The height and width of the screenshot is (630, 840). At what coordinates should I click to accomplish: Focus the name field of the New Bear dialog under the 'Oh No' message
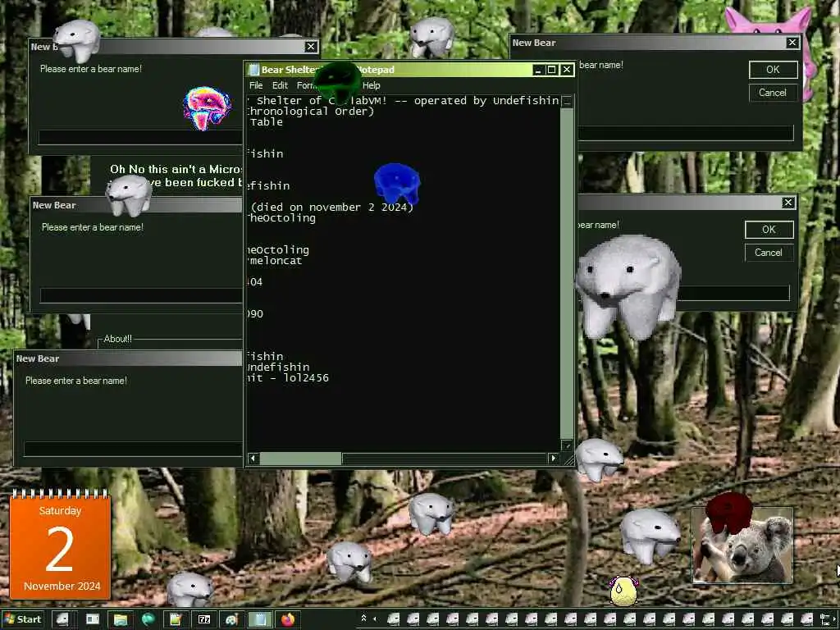point(141,295)
